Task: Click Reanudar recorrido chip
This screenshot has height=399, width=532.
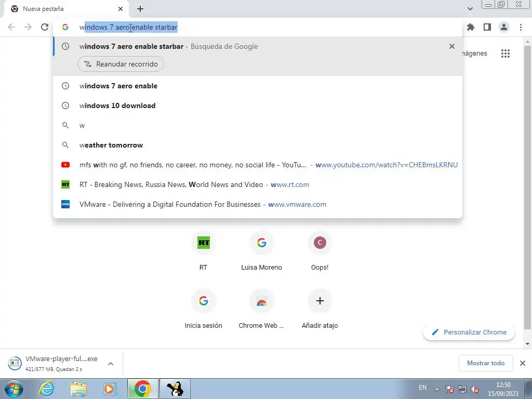Action: click(x=121, y=64)
